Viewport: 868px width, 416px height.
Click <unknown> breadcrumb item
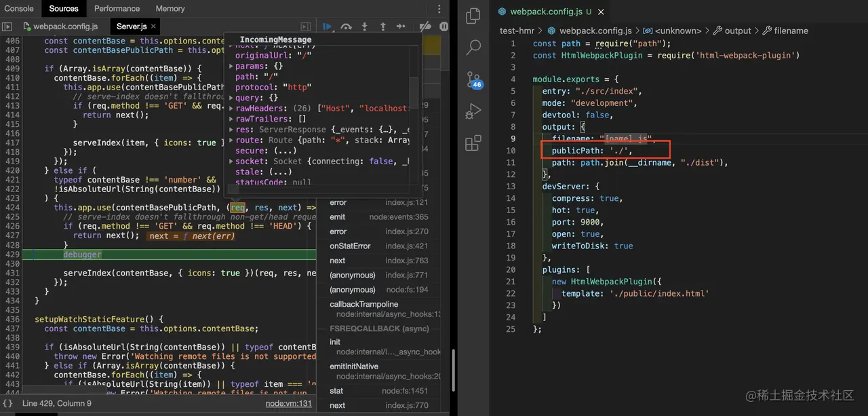click(x=672, y=31)
